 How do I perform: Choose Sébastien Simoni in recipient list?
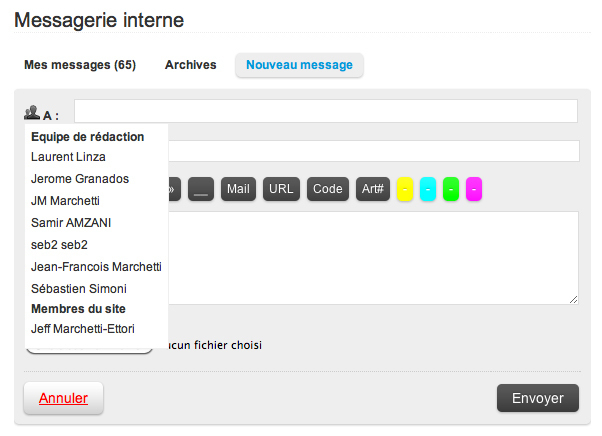[x=79, y=289]
